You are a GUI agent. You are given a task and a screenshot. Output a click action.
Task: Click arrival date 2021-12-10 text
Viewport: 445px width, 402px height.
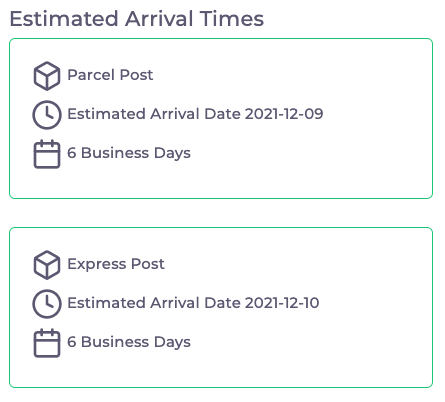coord(282,303)
